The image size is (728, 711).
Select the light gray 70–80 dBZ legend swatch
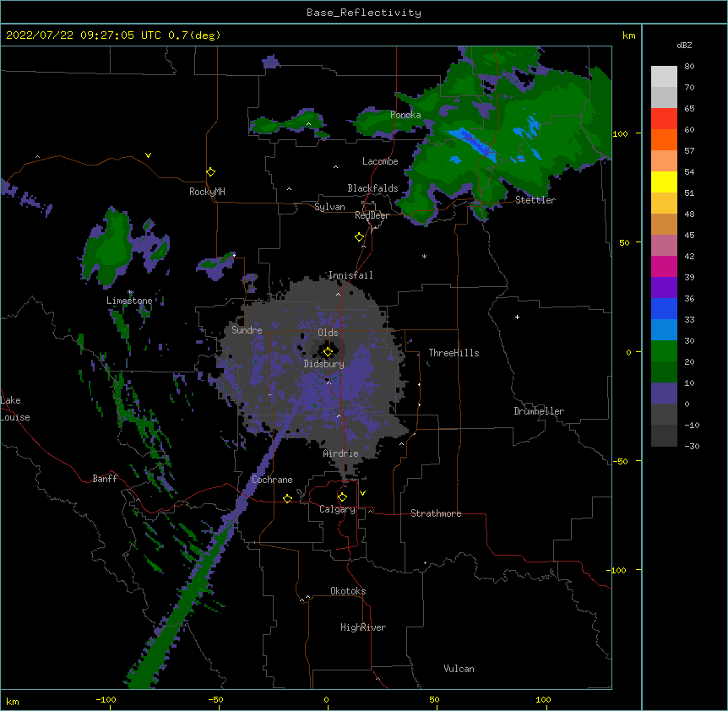click(x=664, y=77)
